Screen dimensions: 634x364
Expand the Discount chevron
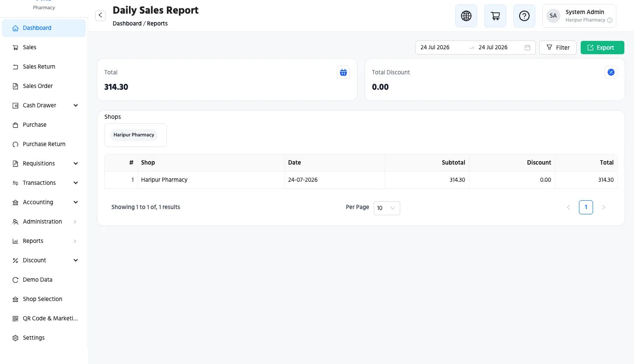tap(76, 261)
